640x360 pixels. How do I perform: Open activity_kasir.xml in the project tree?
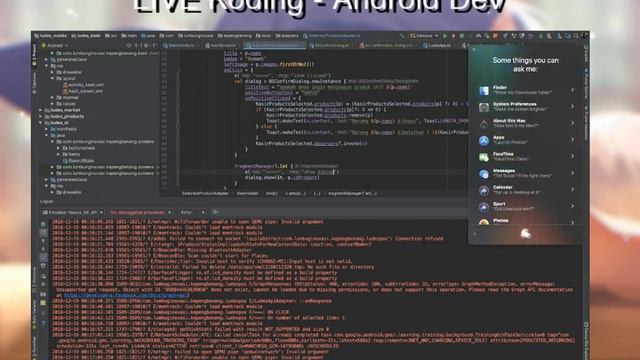click(x=83, y=85)
